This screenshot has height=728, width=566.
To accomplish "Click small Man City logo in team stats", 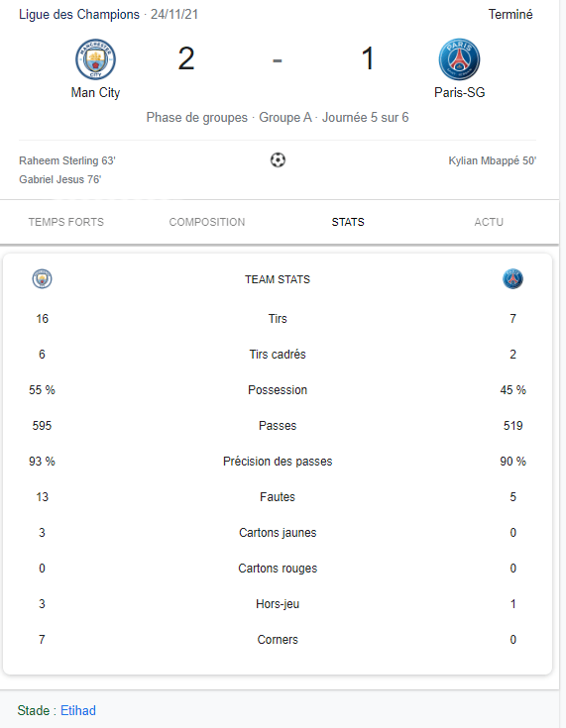I will pos(42,279).
